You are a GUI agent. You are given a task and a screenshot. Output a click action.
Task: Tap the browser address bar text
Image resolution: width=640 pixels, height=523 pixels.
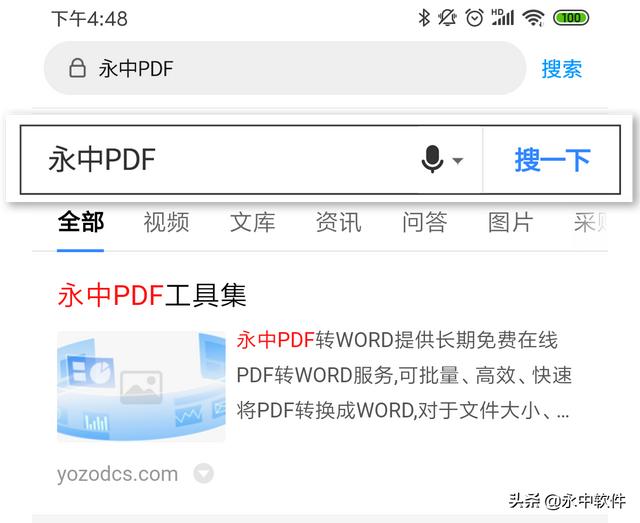(x=136, y=68)
